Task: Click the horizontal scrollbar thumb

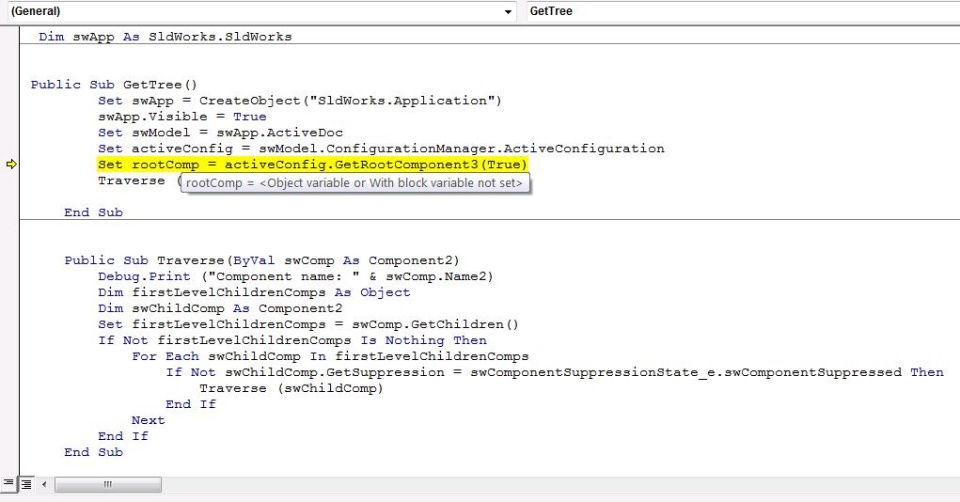Action: (x=108, y=484)
